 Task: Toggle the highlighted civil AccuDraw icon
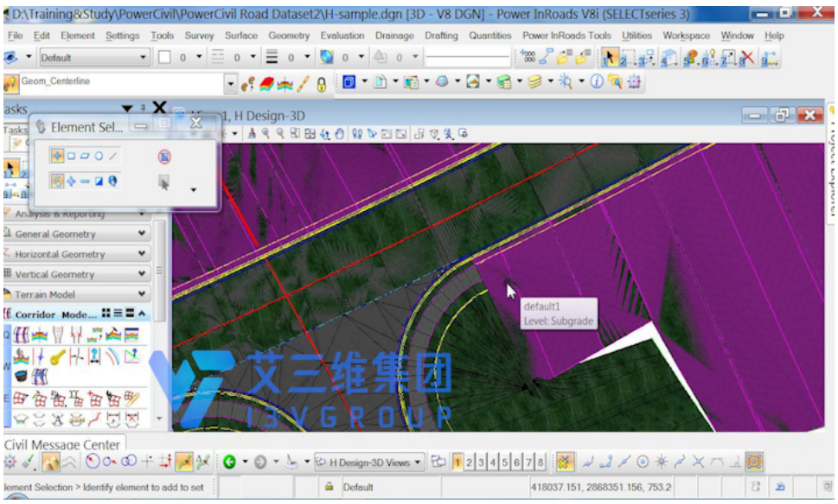(x=183, y=462)
